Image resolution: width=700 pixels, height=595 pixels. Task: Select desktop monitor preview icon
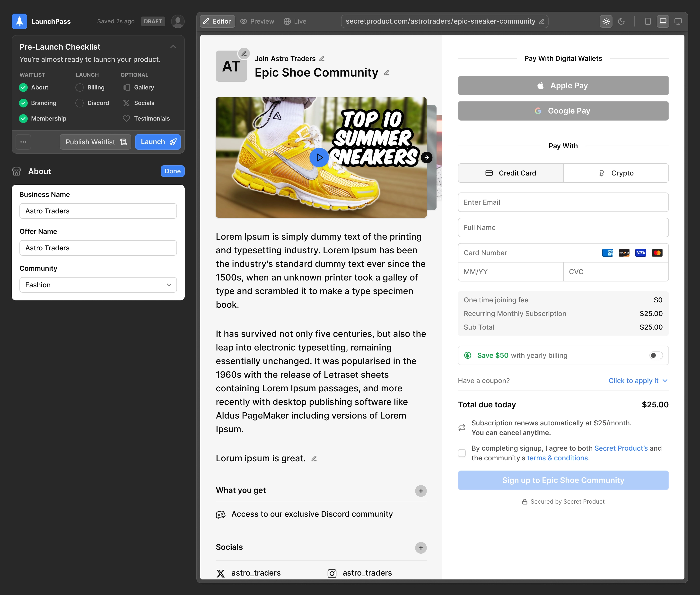click(678, 21)
